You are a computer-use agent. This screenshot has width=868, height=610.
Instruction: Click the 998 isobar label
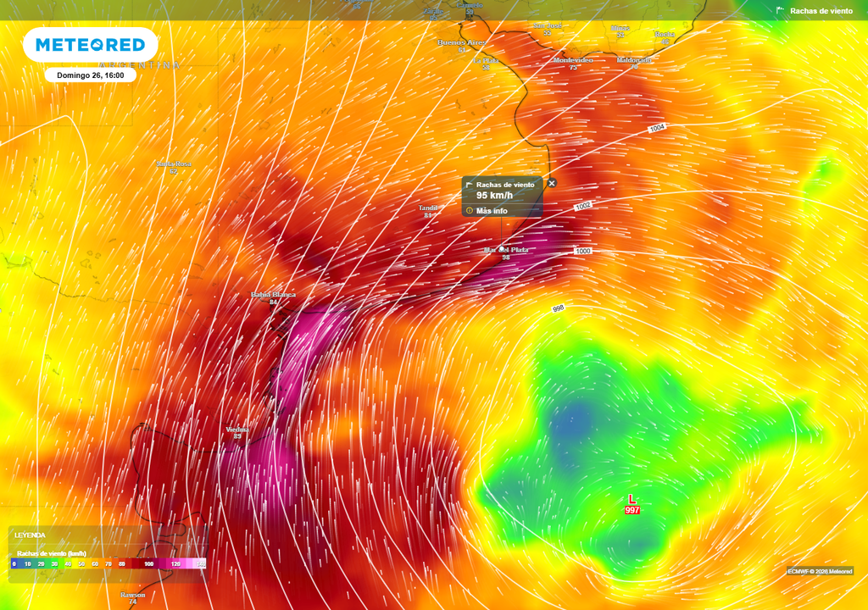[x=558, y=308]
